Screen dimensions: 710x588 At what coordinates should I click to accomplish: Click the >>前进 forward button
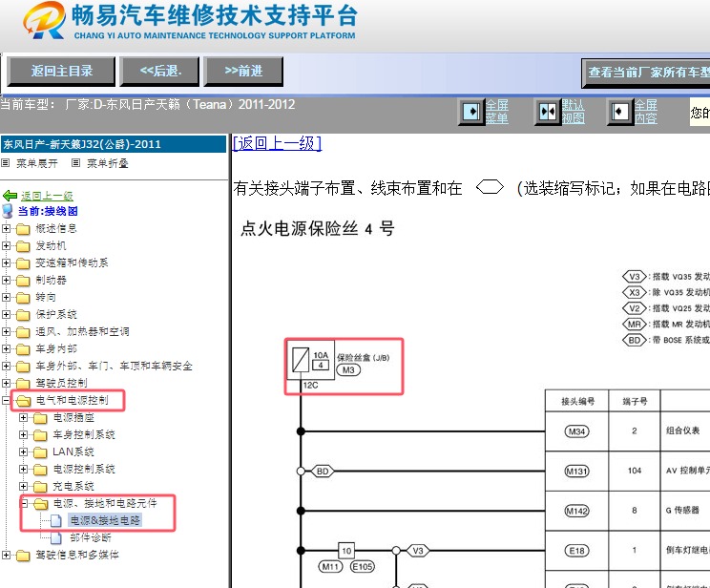(243, 72)
